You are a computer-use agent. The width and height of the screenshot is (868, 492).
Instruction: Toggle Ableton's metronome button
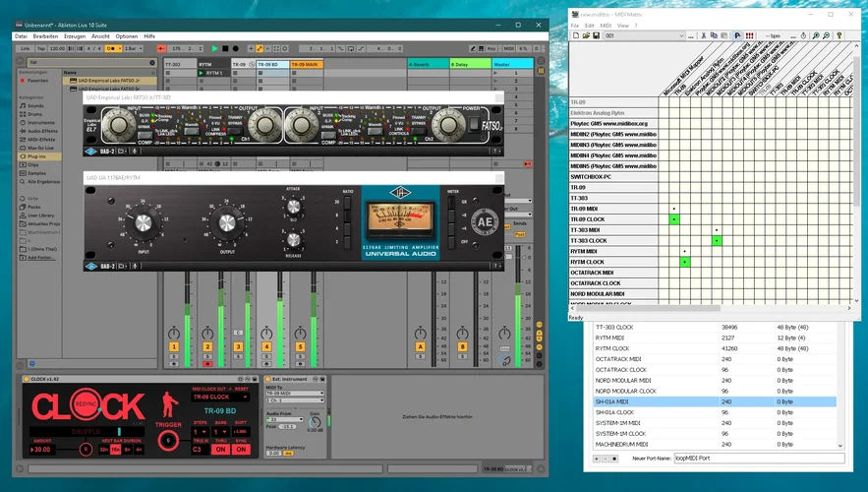(112, 49)
